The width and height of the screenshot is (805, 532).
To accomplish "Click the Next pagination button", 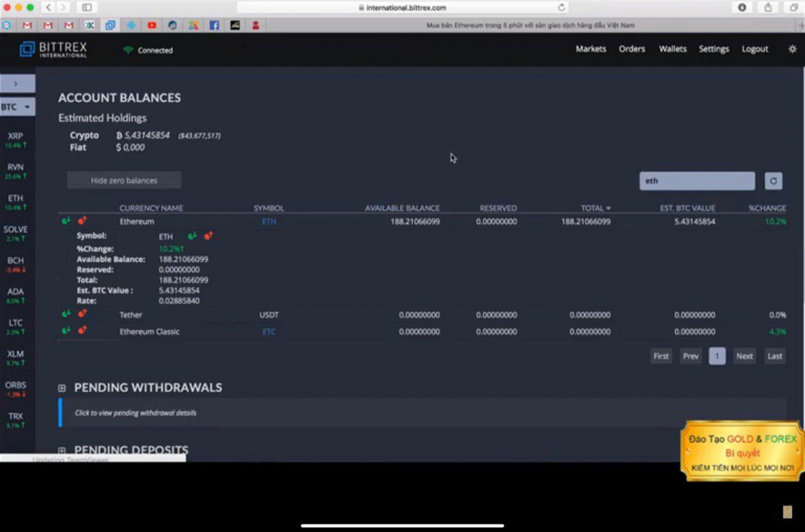I will (x=745, y=356).
